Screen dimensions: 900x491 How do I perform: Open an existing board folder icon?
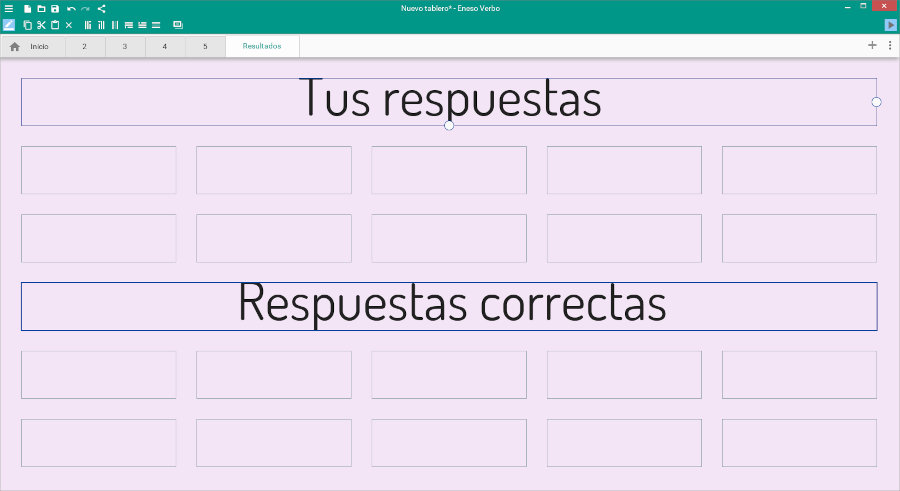pyautogui.click(x=41, y=9)
